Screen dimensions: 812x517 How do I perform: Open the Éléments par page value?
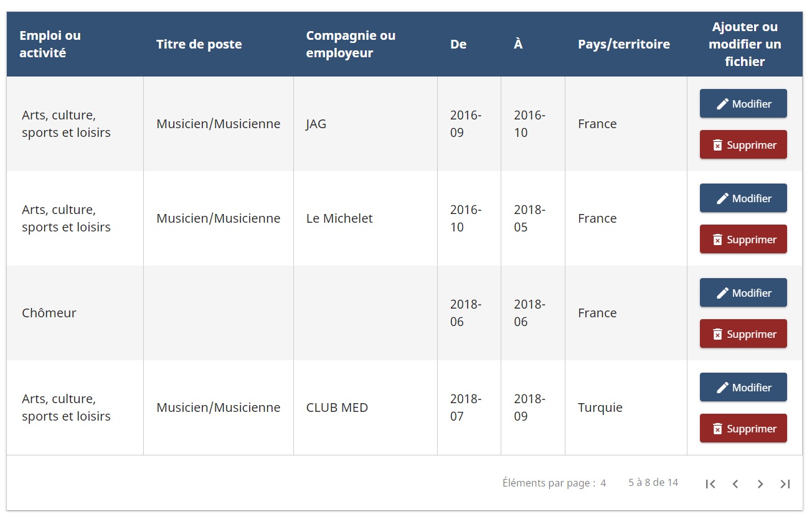(603, 483)
